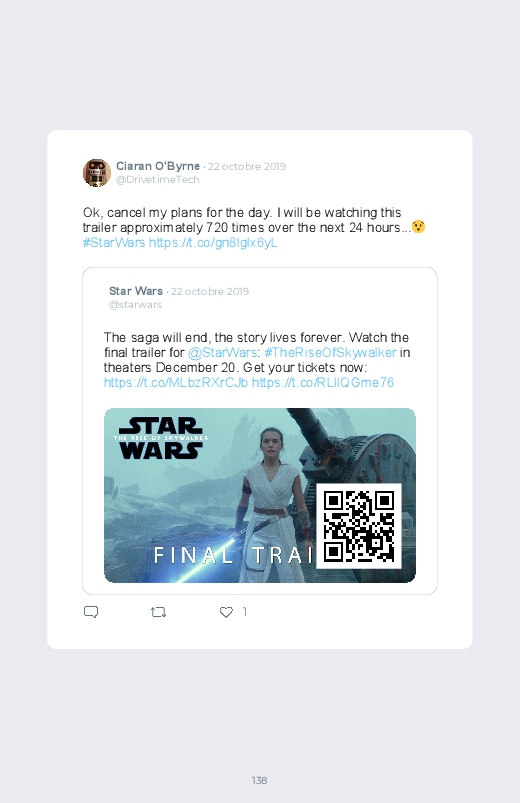The width and height of the screenshot is (520, 803).
Task: Click the retweet arrows icon
Action: point(158,612)
